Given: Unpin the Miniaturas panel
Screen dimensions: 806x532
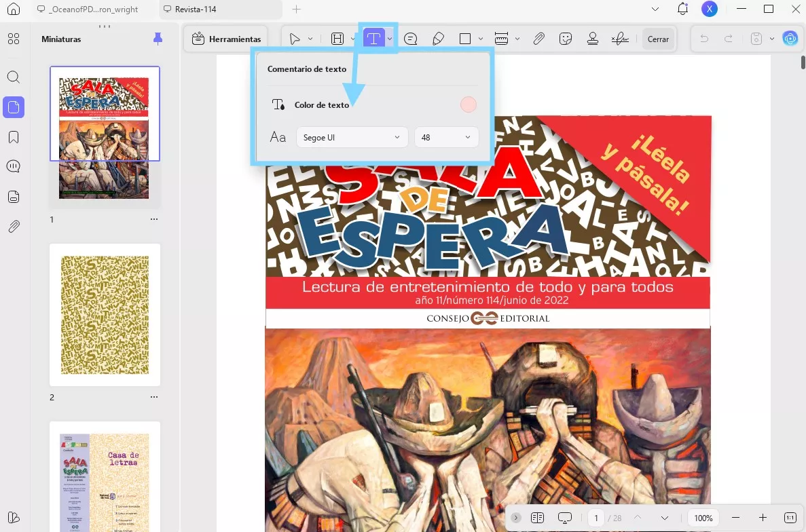Looking at the screenshot, I should [x=158, y=39].
